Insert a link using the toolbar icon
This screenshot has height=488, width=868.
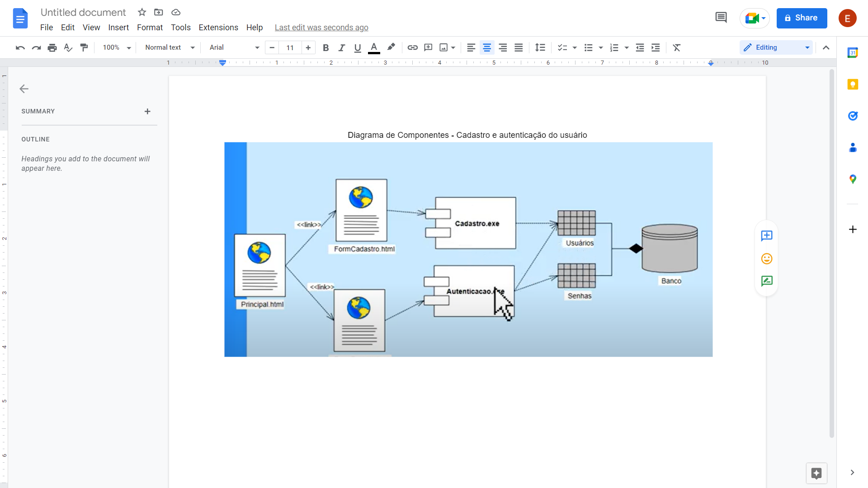click(412, 47)
